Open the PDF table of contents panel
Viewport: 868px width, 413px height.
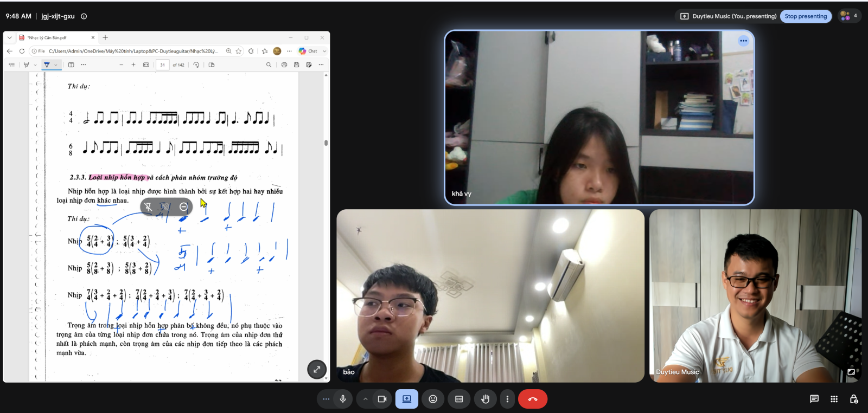[x=11, y=64]
